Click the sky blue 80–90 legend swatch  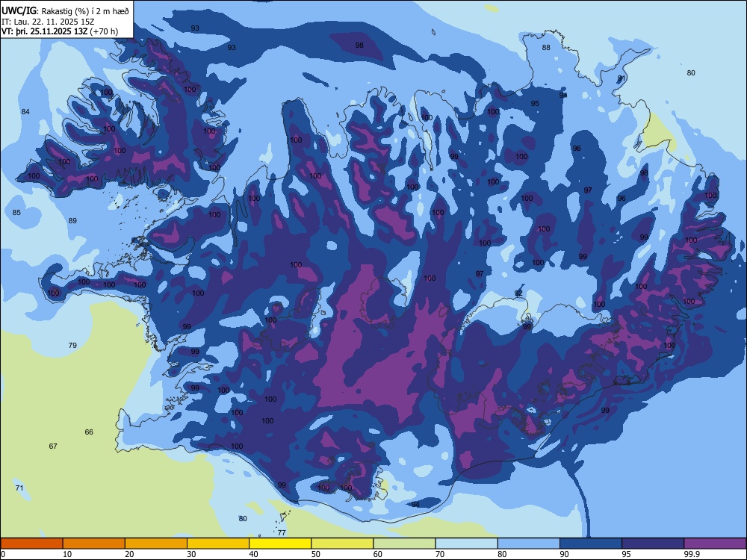tap(529, 544)
